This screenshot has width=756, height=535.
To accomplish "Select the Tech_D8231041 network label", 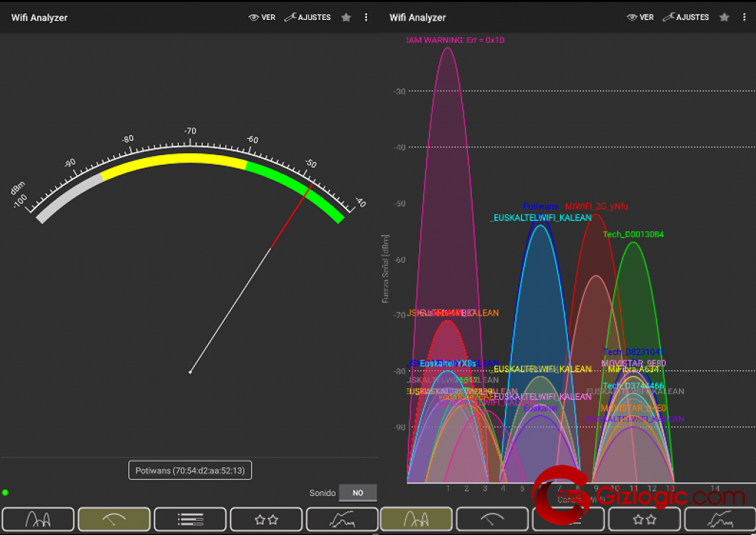I will tap(633, 352).
